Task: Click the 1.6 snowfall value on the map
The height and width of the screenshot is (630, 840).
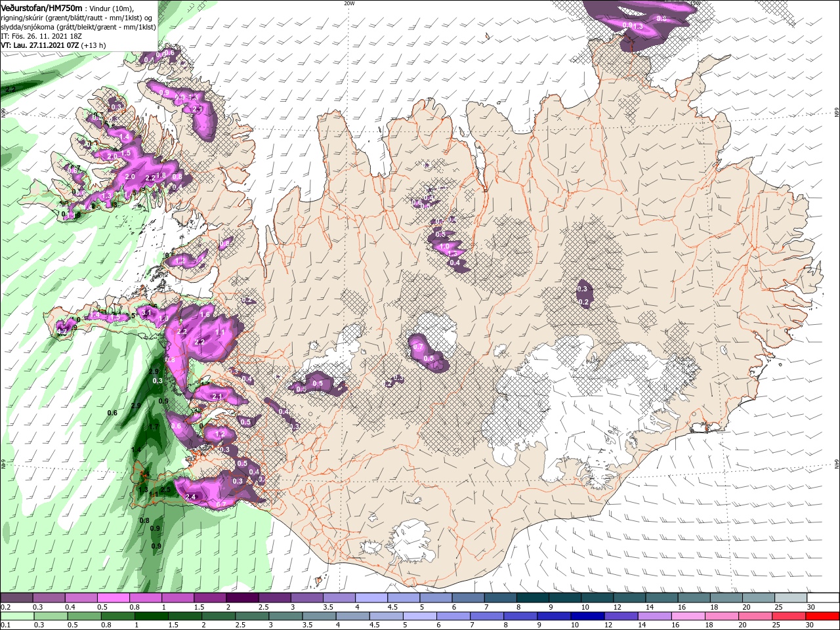Action: (x=205, y=315)
